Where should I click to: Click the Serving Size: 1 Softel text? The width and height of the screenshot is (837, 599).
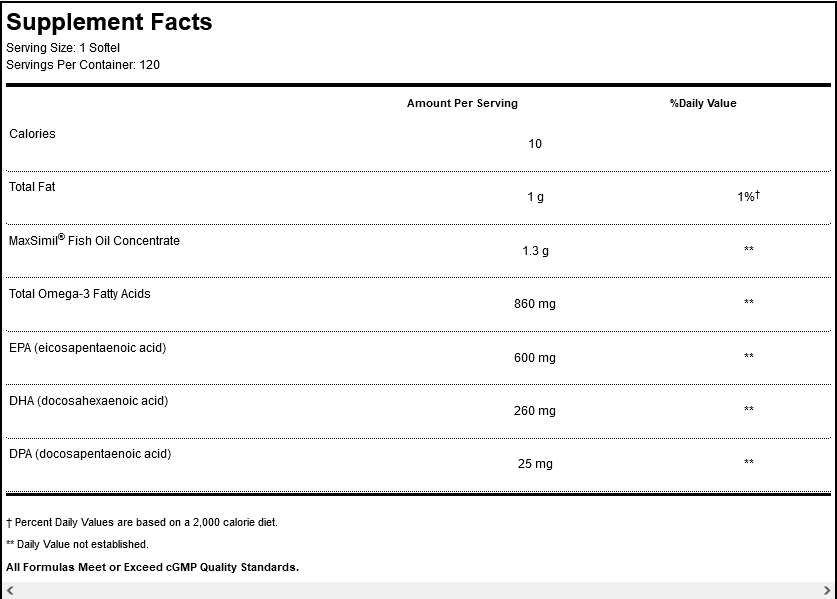pyautogui.click(x=64, y=47)
